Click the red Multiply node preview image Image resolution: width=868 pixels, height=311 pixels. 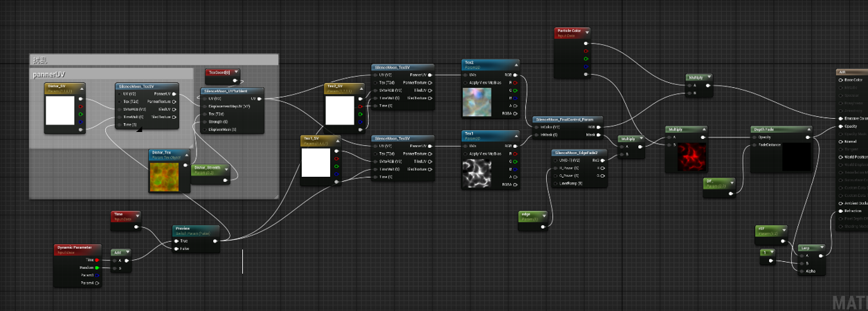(686, 157)
